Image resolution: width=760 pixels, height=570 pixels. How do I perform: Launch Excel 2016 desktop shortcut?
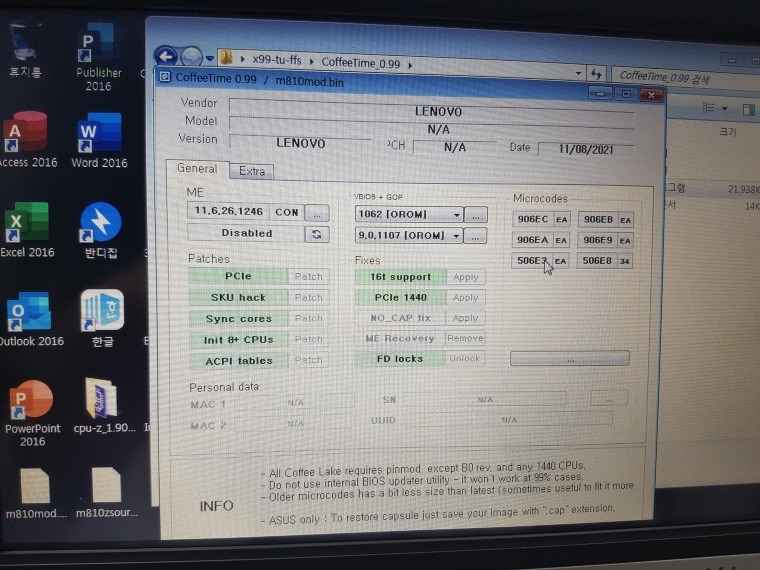click(x=28, y=230)
